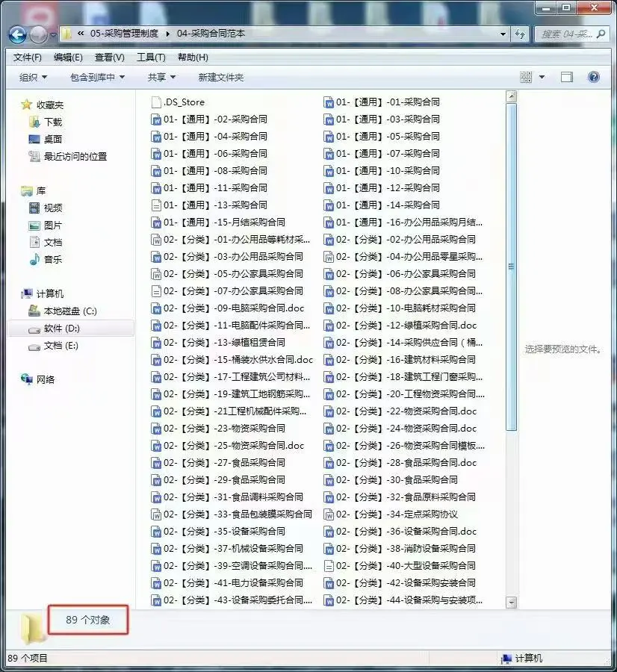Select file 02-【分类】-13-绿植租赁合同

218,343
